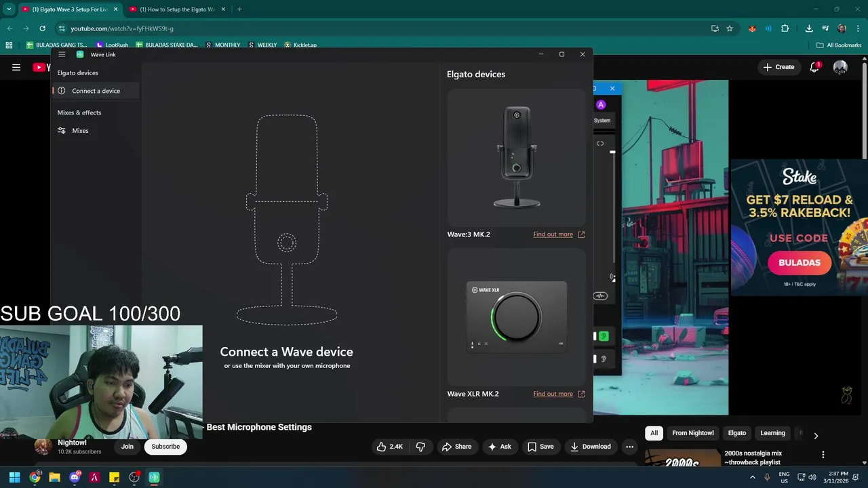Click the Stake BULADAS ad button
Viewport: 868px width, 488px height.
[800, 262]
